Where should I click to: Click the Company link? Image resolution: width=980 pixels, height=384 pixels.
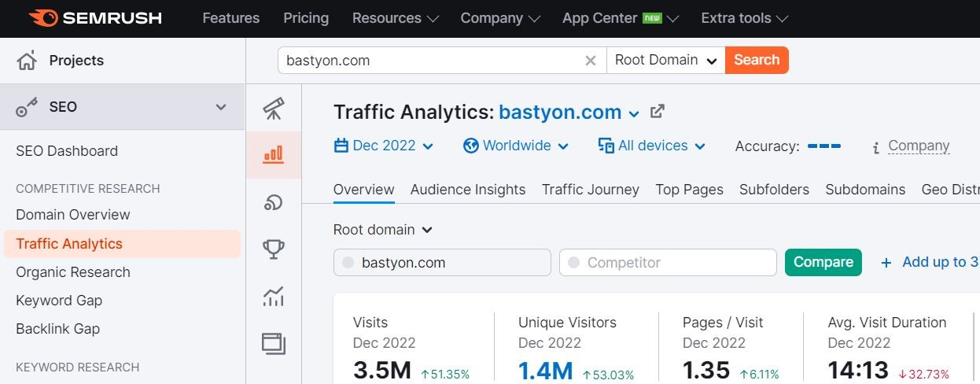(x=919, y=146)
